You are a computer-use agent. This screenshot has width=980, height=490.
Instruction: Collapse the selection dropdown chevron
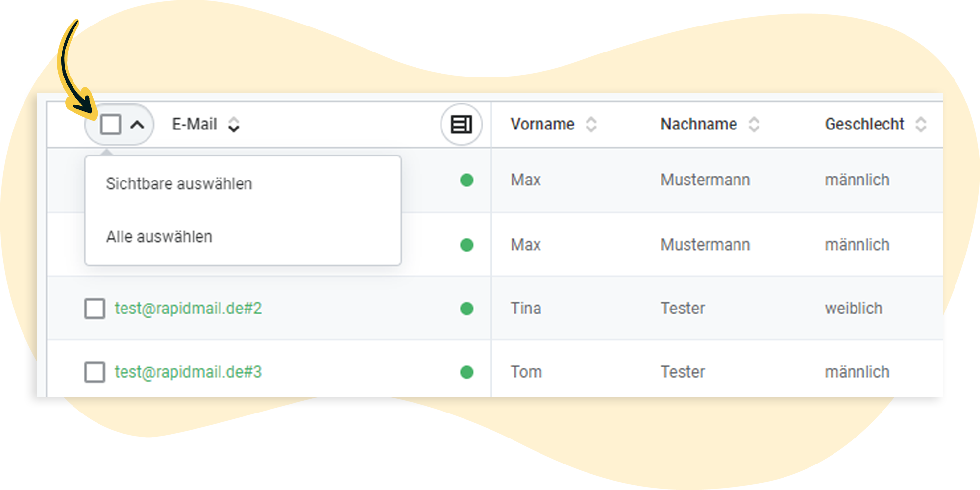(137, 125)
